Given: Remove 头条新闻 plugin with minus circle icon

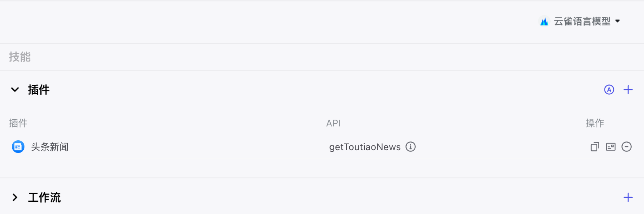Looking at the screenshot, I should [627, 147].
